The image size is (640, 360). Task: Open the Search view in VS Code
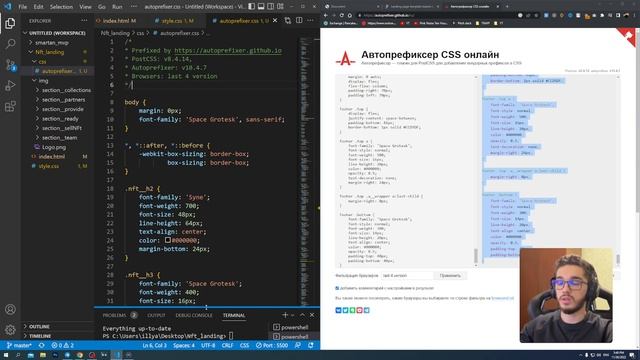10,44
